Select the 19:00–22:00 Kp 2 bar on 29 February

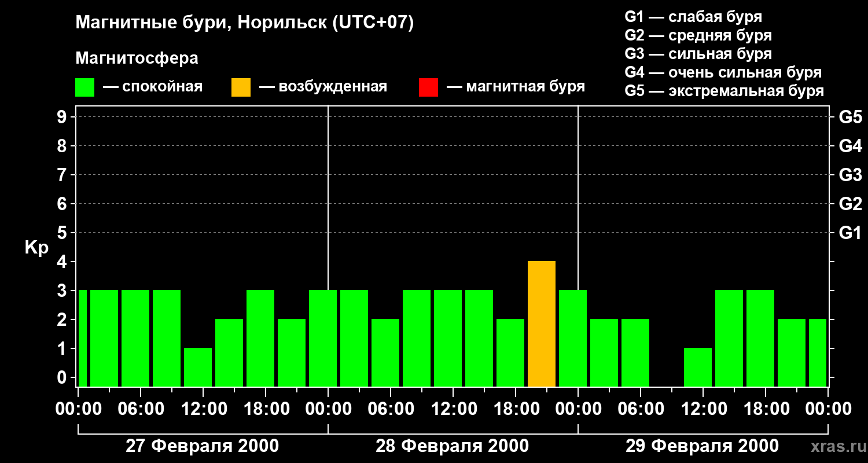[792, 352]
